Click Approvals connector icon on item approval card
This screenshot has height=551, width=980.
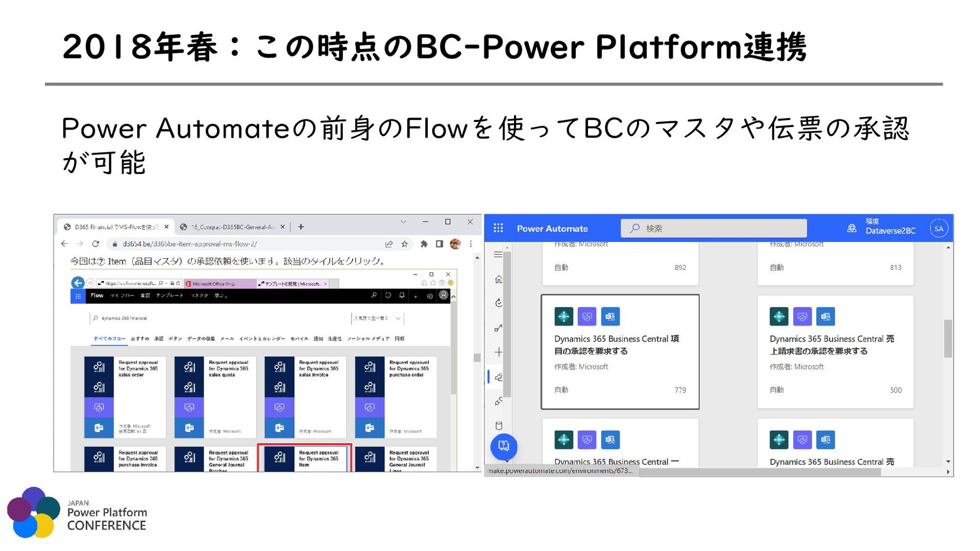click(x=587, y=316)
